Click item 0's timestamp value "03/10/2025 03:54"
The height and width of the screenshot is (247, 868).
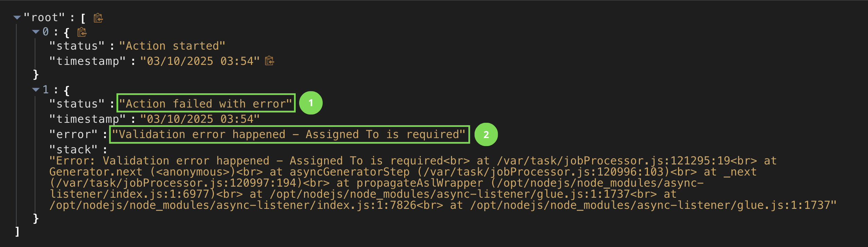click(x=200, y=61)
